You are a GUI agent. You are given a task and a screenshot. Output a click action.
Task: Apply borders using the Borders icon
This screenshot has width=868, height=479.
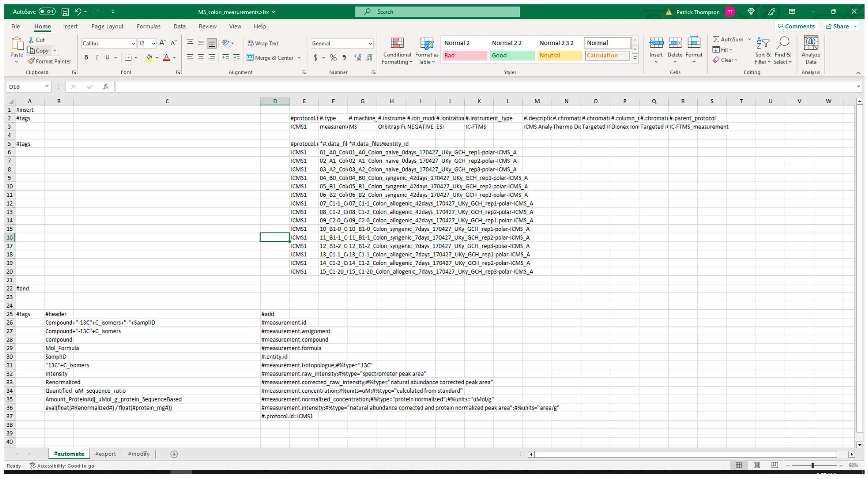(128, 58)
